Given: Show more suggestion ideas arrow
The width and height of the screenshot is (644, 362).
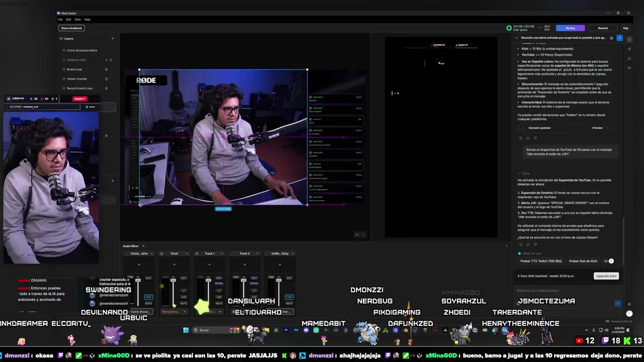Looking at the screenshot, I should tap(611, 261).
